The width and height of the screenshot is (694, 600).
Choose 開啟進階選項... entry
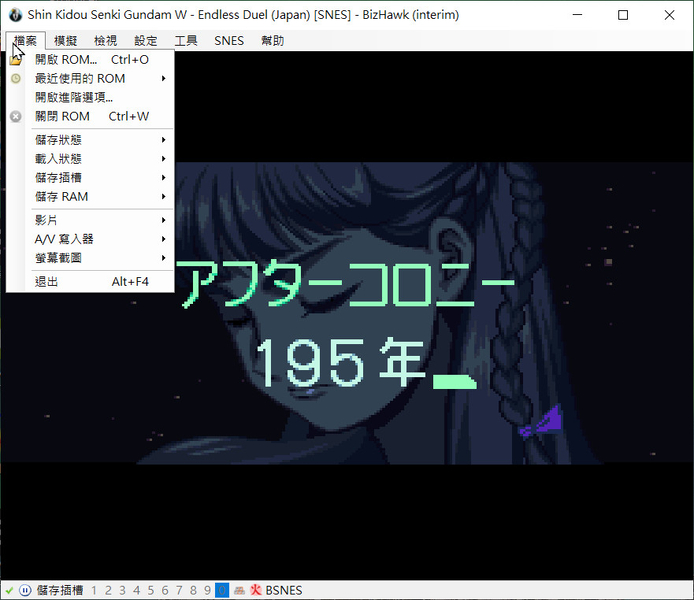click(x=90, y=97)
